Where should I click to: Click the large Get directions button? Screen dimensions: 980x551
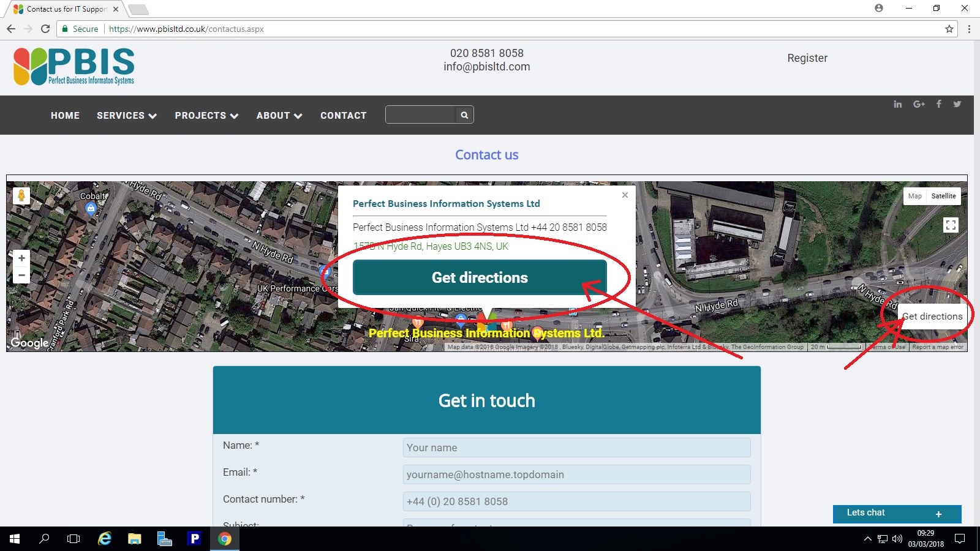480,277
